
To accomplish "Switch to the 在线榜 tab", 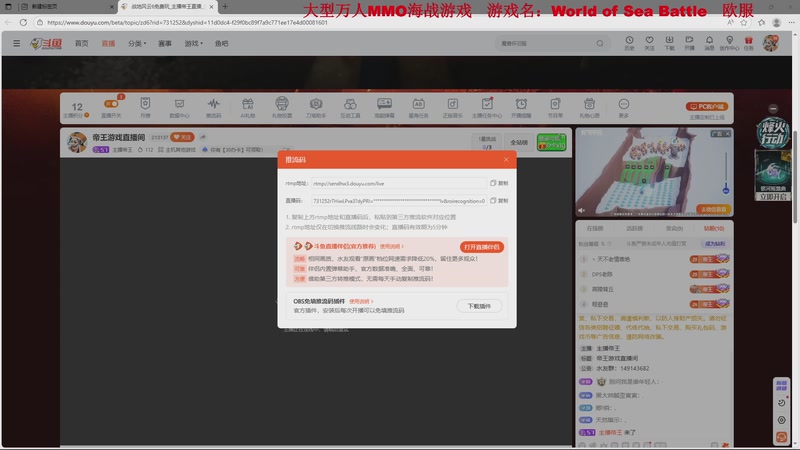I will 594,228.
